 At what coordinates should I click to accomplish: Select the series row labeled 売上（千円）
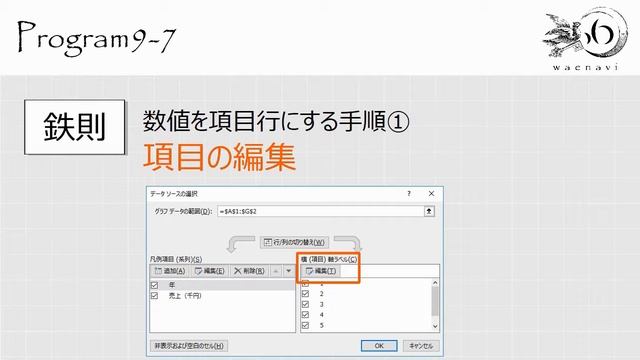222,296
